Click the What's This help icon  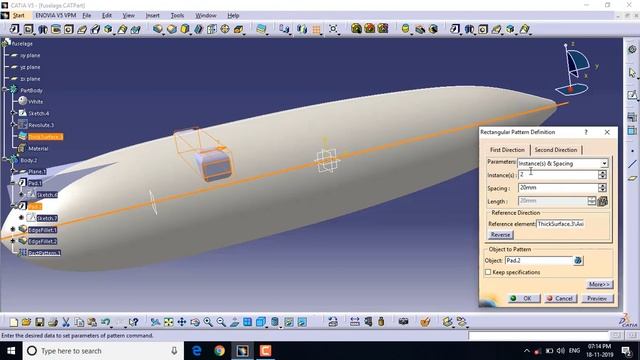[x=133, y=322]
